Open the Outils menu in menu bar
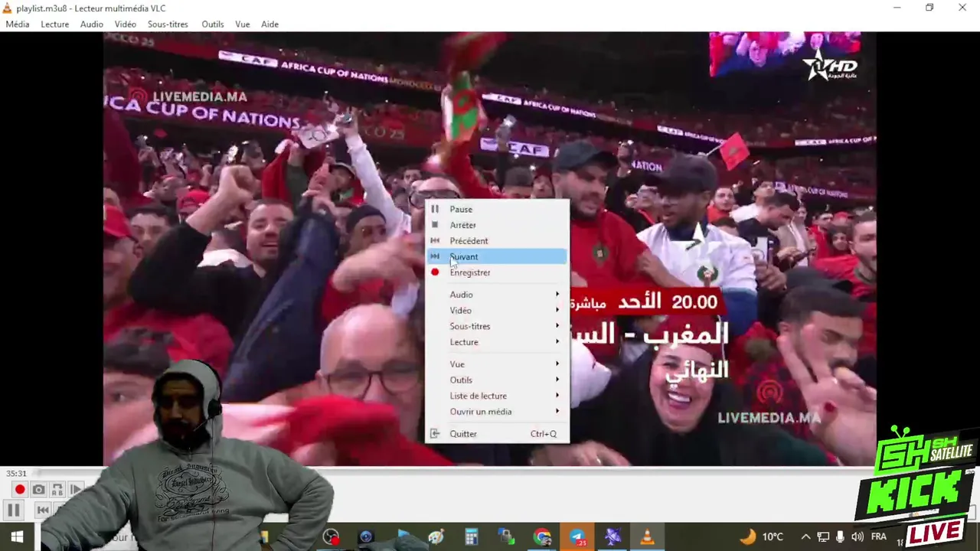Image resolution: width=980 pixels, height=551 pixels. pyautogui.click(x=213, y=24)
